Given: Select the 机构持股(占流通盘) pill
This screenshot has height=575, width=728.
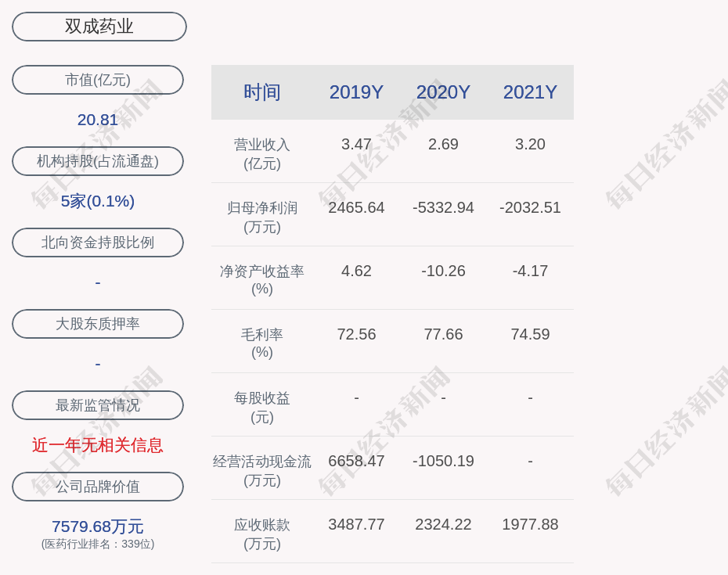Looking at the screenshot, I should click(98, 161).
